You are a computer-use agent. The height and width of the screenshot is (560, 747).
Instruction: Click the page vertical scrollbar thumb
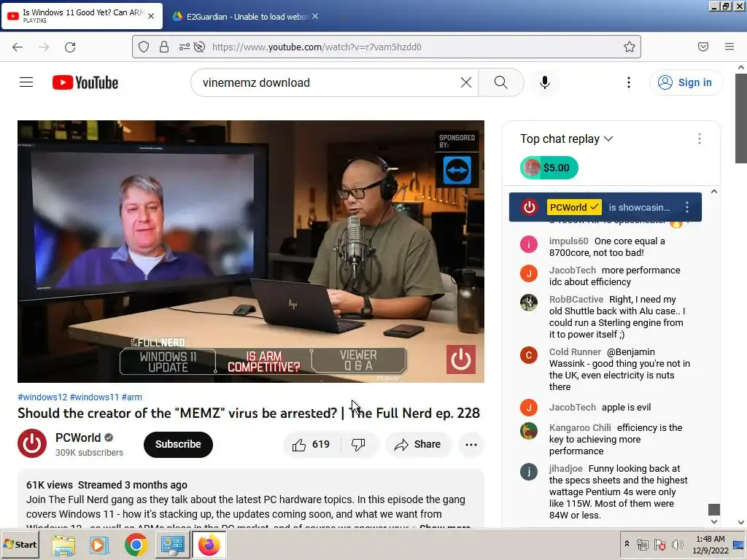[741, 118]
